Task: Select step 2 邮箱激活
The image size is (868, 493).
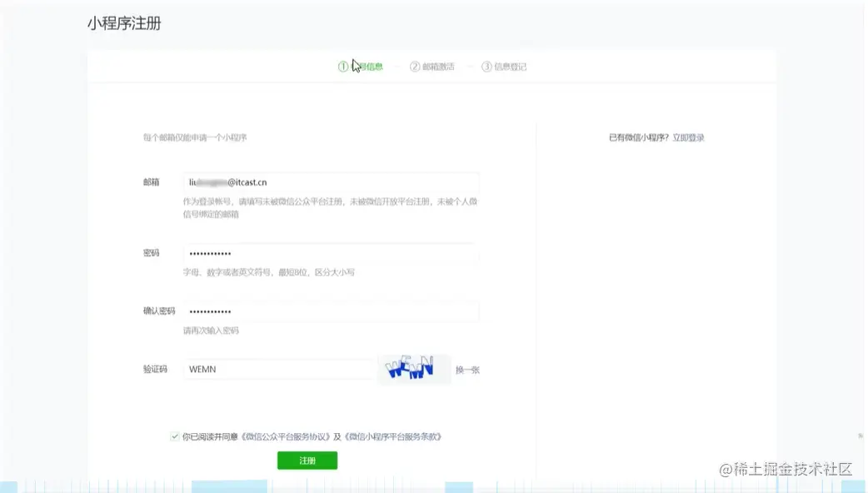Action: click(432, 67)
